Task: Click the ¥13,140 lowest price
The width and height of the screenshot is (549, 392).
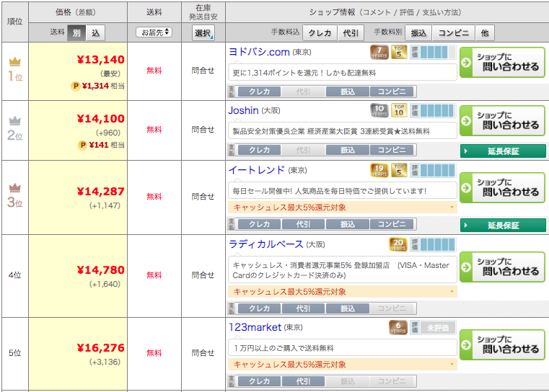Action: click(101, 59)
